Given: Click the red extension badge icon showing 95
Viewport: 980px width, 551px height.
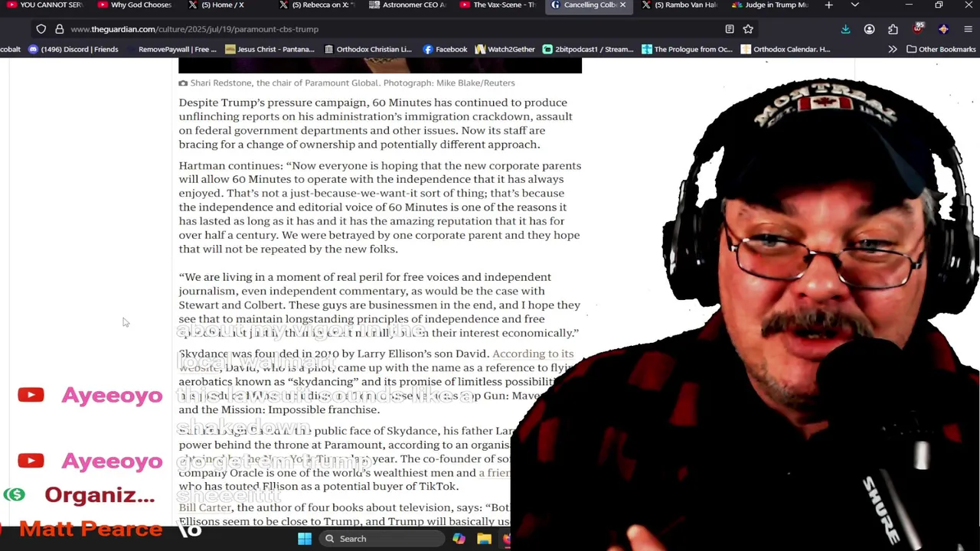Looking at the screenshot, I should (918, 29).
